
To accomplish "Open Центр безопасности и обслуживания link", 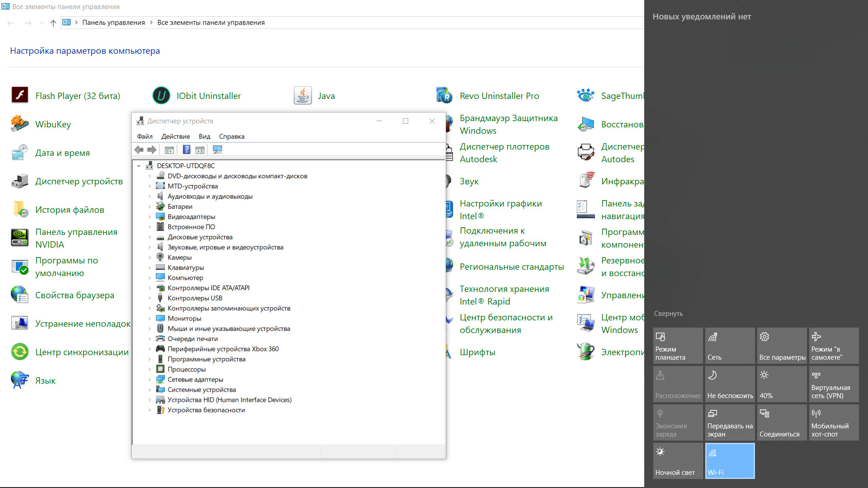I will coord(506,324).
